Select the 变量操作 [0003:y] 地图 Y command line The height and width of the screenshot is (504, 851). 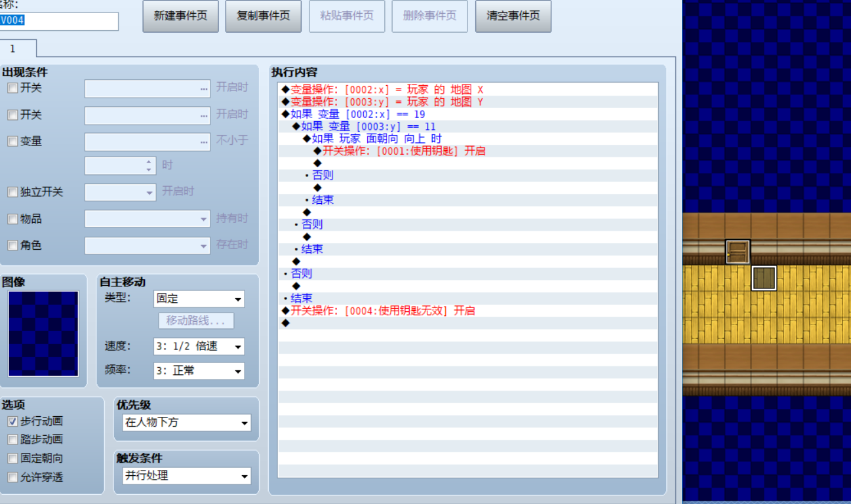pyautogui.click(x=467, y=102)
